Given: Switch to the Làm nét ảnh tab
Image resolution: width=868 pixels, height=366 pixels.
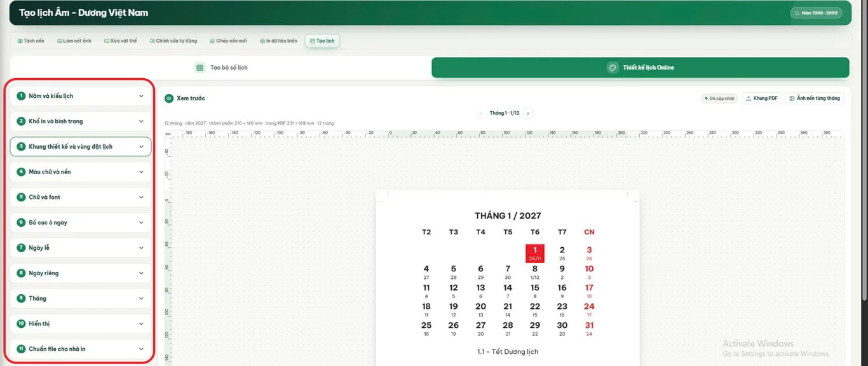Looking at the screenshot, I should pos(74,41).
